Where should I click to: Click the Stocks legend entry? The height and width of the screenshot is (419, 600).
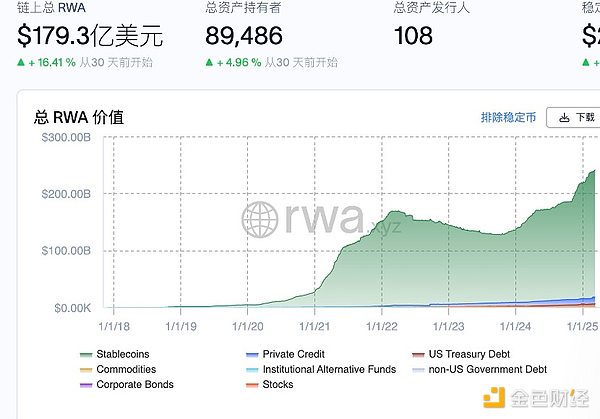coord(278,385)
